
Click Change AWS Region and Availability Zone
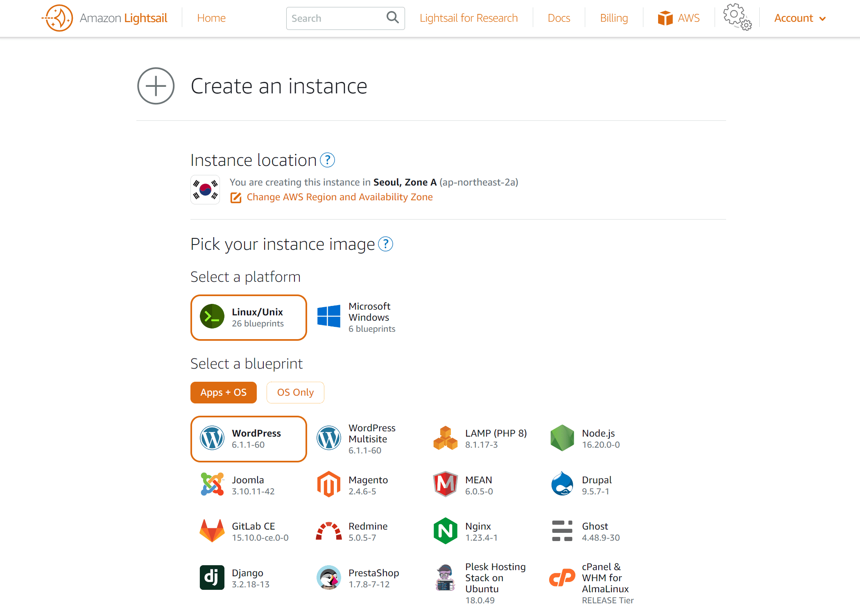point(339,197)
